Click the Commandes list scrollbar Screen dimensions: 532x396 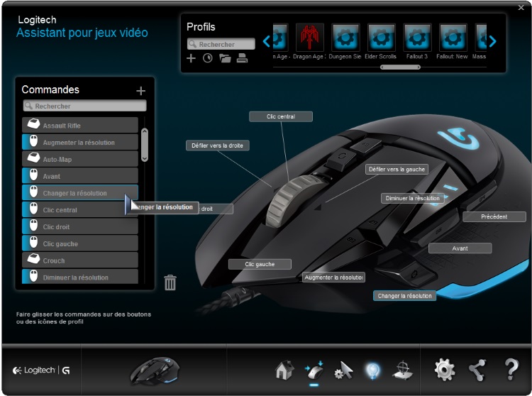point(145,145)
